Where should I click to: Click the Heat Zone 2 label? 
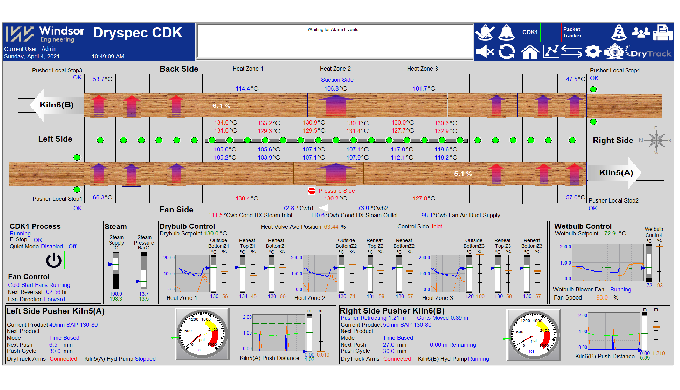(x=335, y=69)
